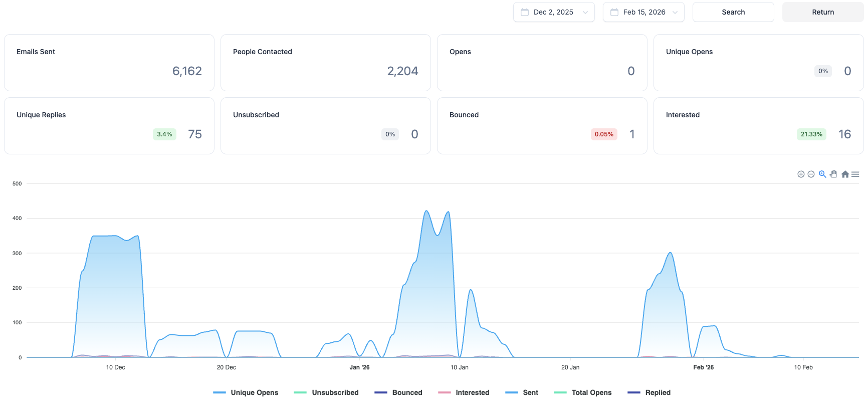868x405 pixels.
Task: Expand the Dec 2, 2025 date dropdown arrow
Action: (585, 13)
